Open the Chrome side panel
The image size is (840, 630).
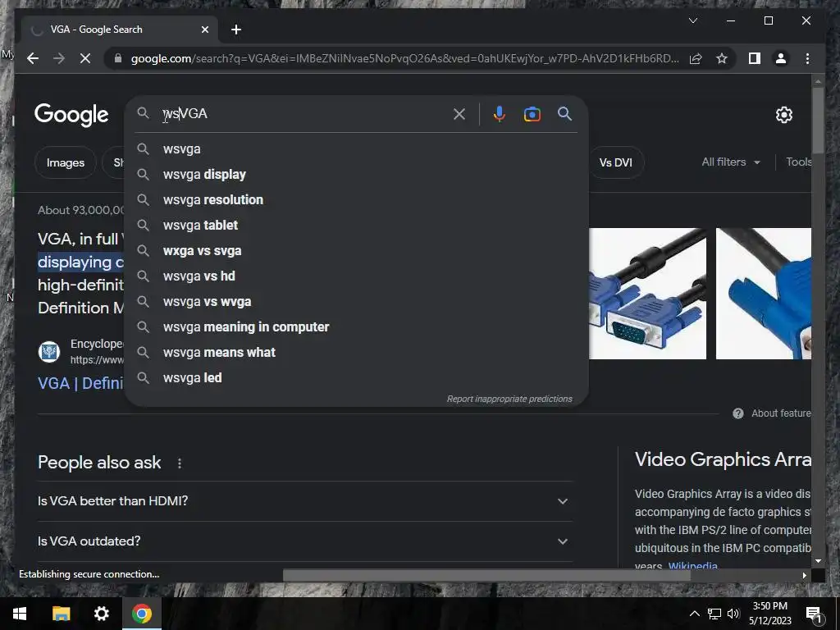[755, 58]
